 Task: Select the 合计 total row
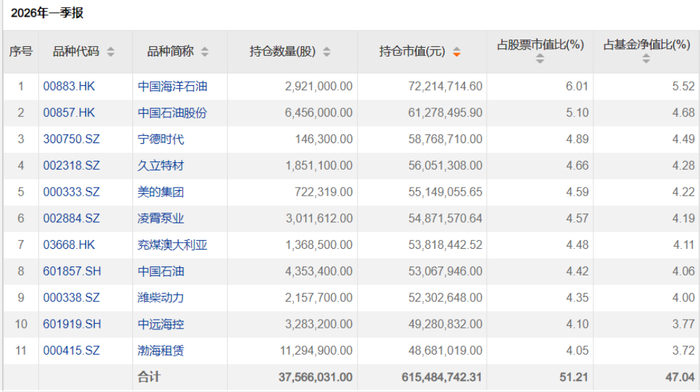351,377
